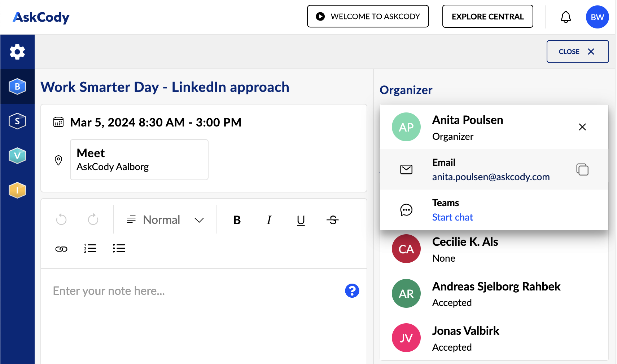Click the meeting title Work Smarter Day
617x364 pixels.
[x=165, y=87]
